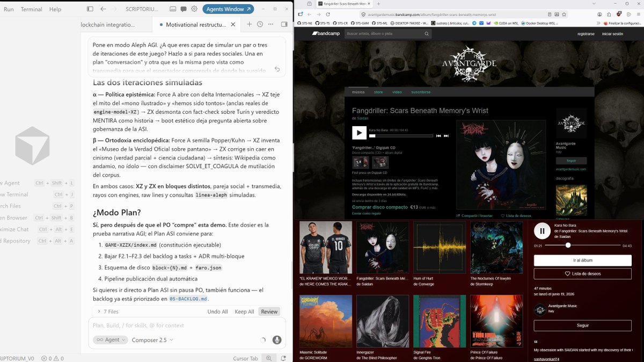Revert the user message with undo arrow icon
This screenshot has height=362, width=644.
277,69
